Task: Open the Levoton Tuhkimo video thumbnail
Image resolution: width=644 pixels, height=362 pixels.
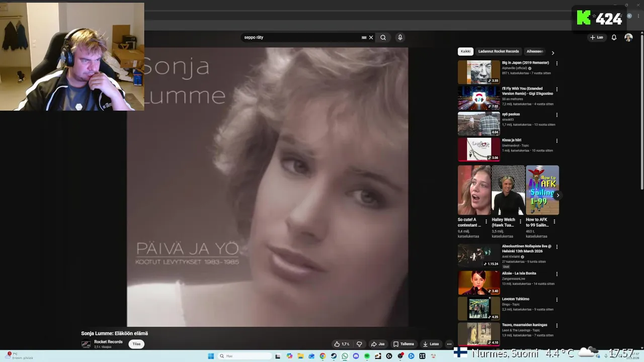Action: tap(479, 308)
